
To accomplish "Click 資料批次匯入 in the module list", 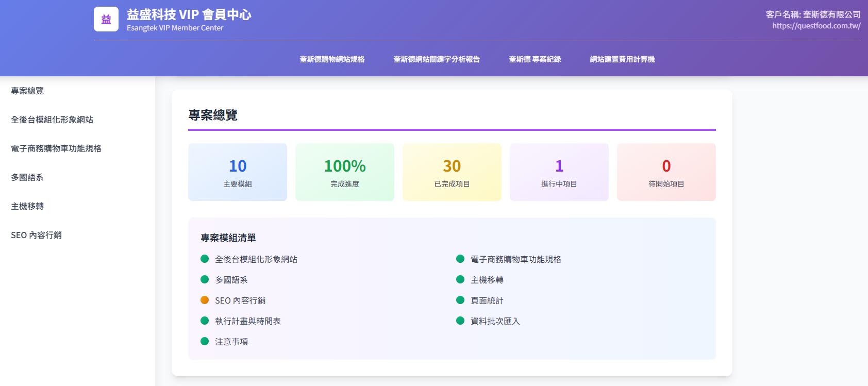I will tap(495, 321).
